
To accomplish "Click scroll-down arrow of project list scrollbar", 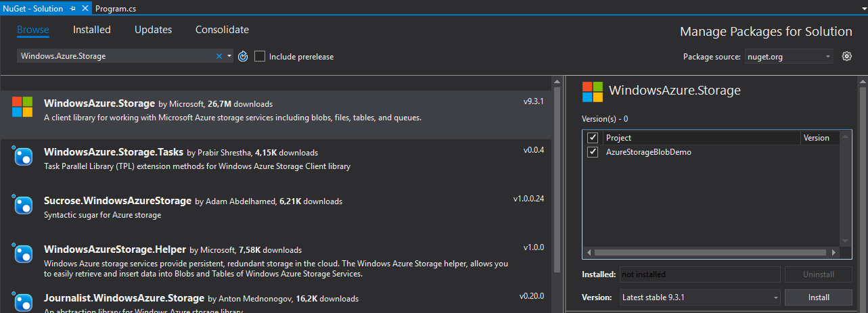I will coord(846,241).
